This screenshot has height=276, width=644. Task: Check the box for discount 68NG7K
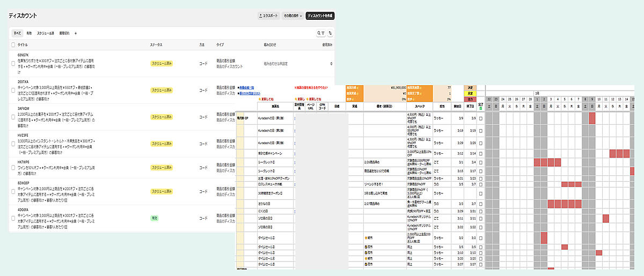pos(13,63)
